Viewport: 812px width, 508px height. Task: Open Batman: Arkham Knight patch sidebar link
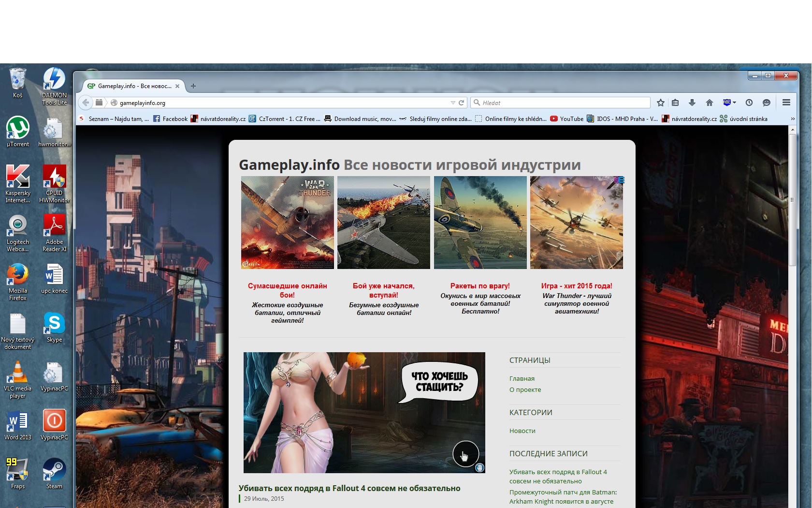[x=563, y=497]
